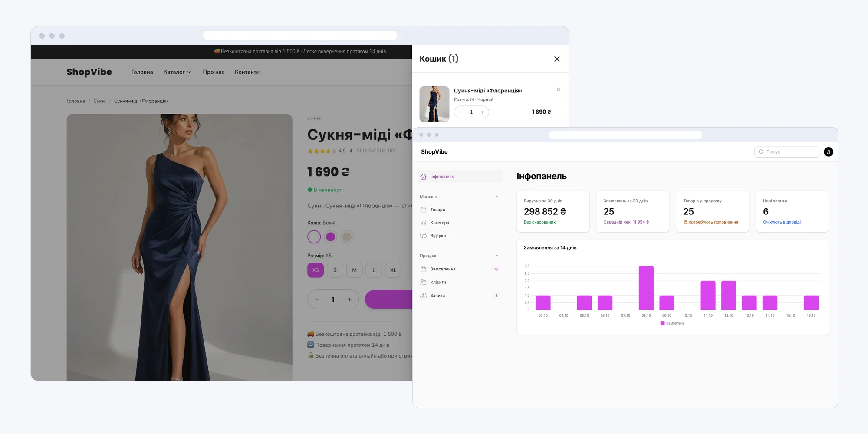
Task: Open Запити inbox icon in sidebar
Action: [x=424, y=296]
